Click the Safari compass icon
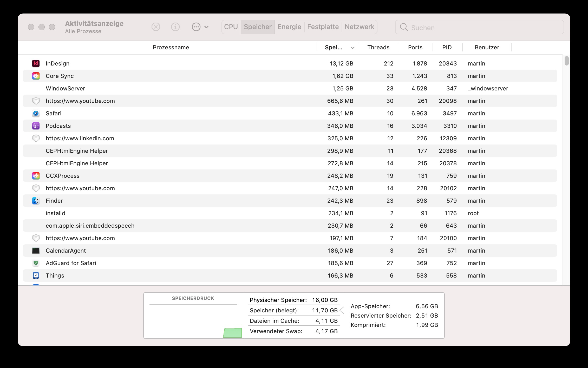This screenshot has height=368, width=588. click(36, 113)
